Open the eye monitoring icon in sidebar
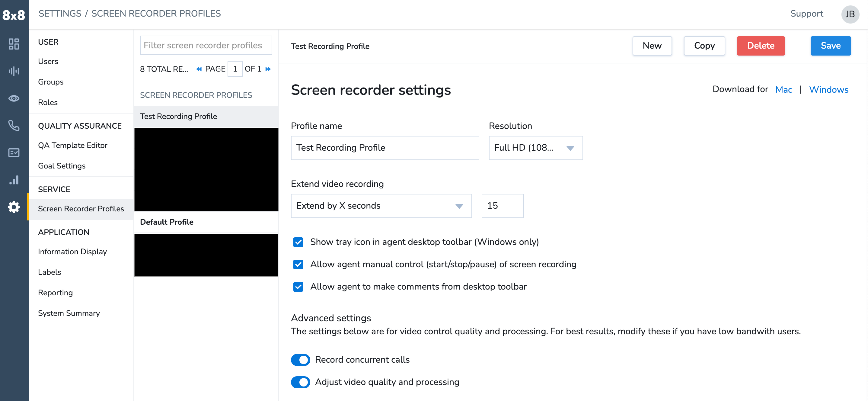 coord(14,98)
